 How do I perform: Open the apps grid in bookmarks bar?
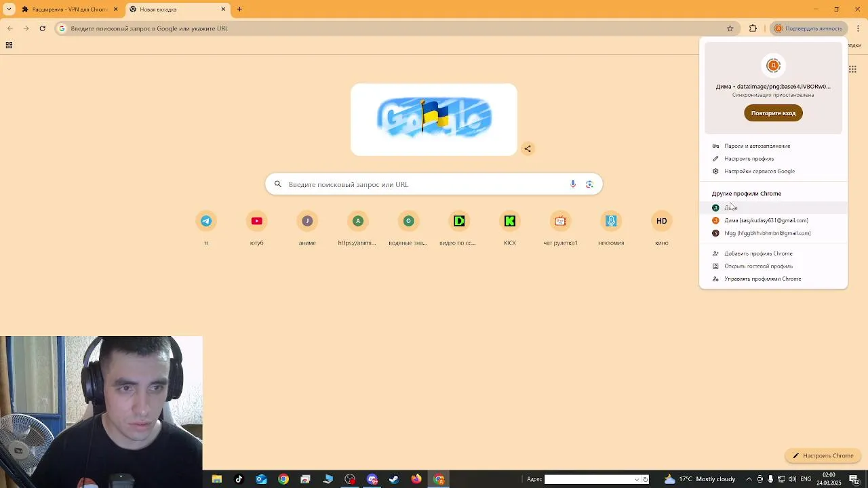(9, 45)
